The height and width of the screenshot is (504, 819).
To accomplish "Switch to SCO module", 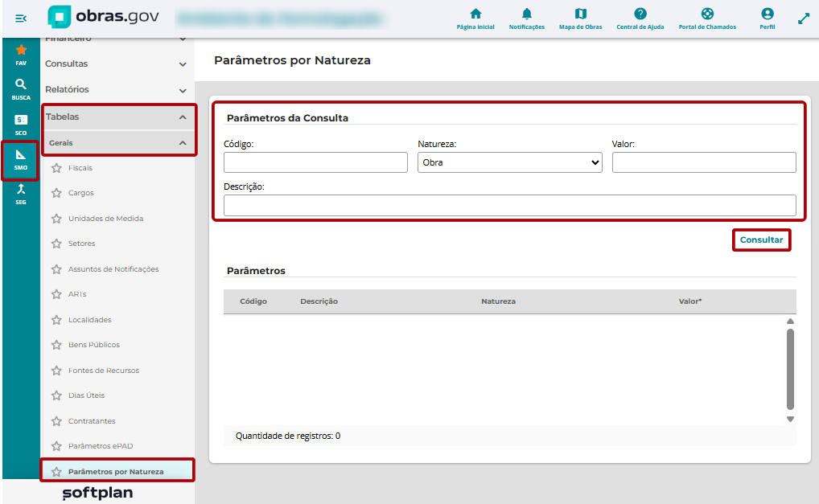I will pos(21,125).
